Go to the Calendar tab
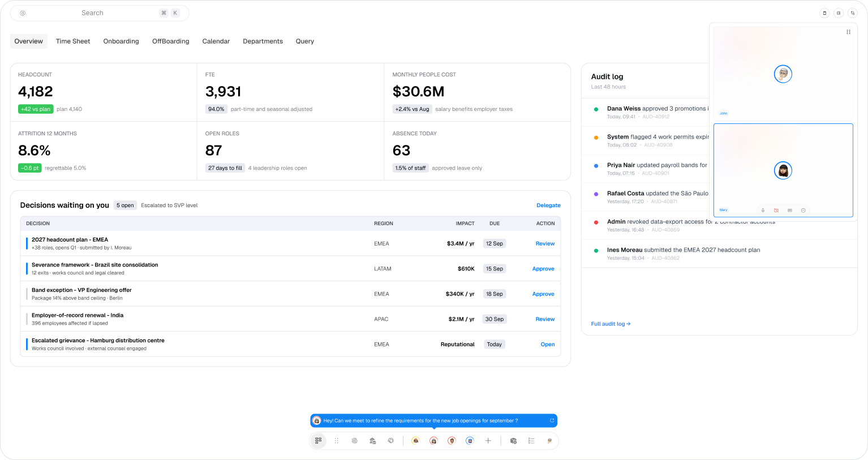868x460 pixels. [216, 41]
